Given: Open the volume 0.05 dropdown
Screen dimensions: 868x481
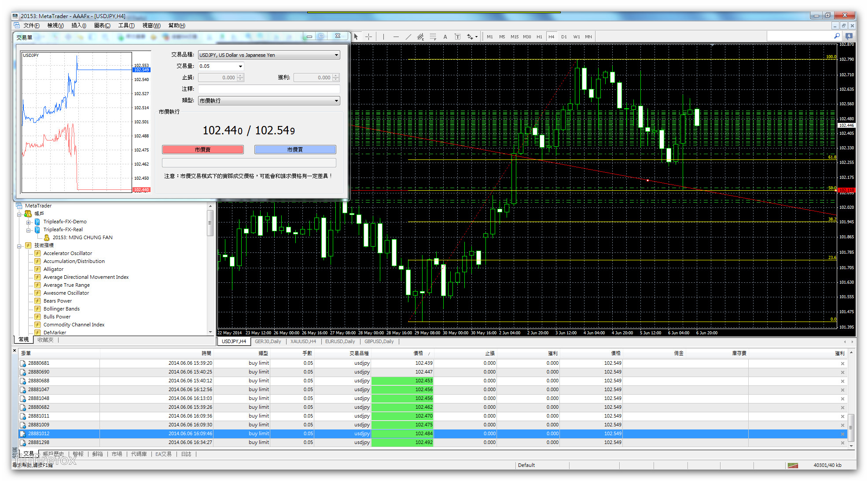Looking at the screenshot, I should [x=240, y=67].
